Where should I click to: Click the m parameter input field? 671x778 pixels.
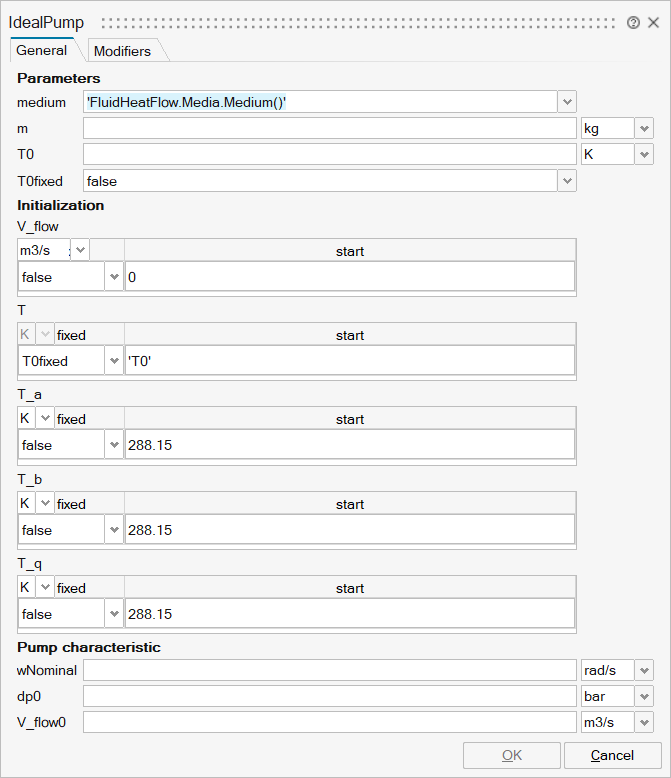tap(330, 128)
